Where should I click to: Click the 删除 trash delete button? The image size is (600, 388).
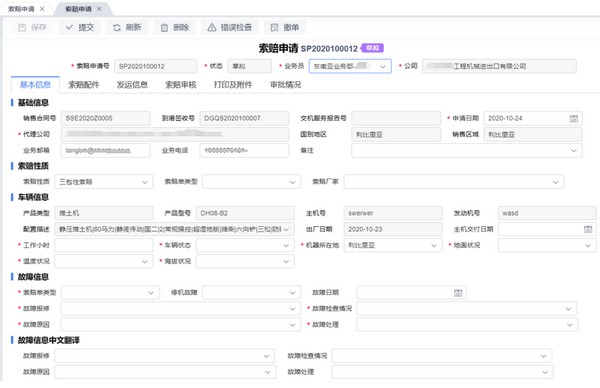coord(175,28)
